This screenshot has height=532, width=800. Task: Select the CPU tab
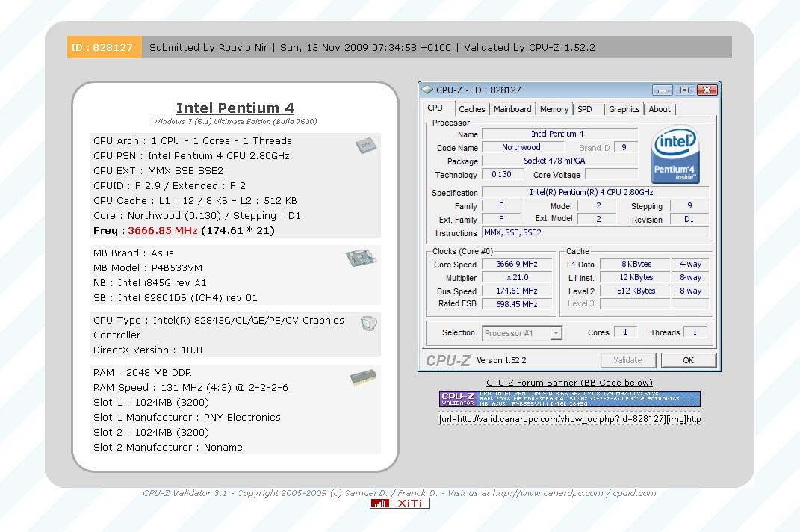[x=435, y=108]
